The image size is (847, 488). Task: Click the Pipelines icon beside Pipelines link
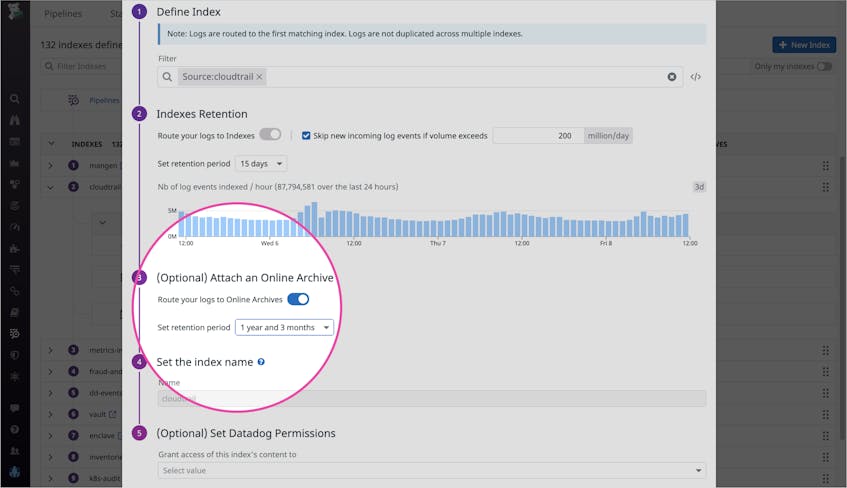73,100
